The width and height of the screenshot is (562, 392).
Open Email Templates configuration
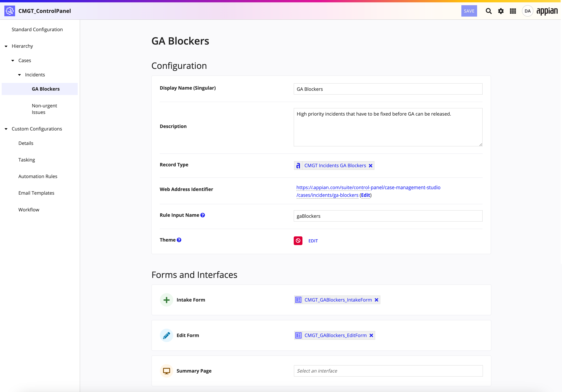pyautogui.click(x=36, y=193)
